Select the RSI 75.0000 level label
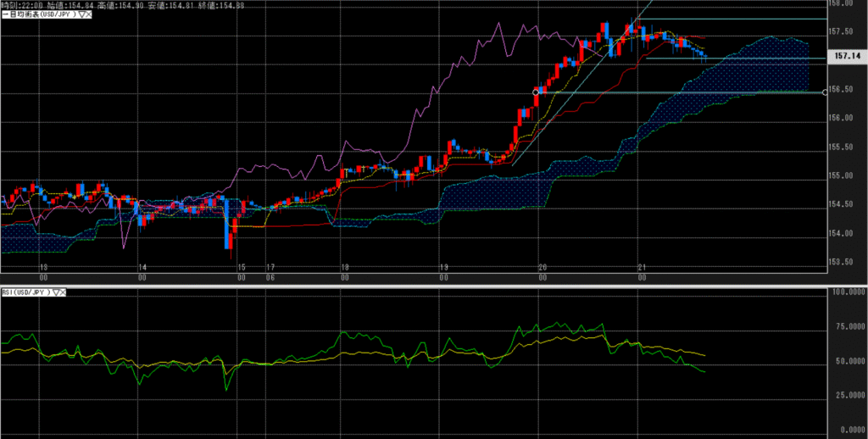This screenshot has width=868, height=439. click(x=848, y=326)
